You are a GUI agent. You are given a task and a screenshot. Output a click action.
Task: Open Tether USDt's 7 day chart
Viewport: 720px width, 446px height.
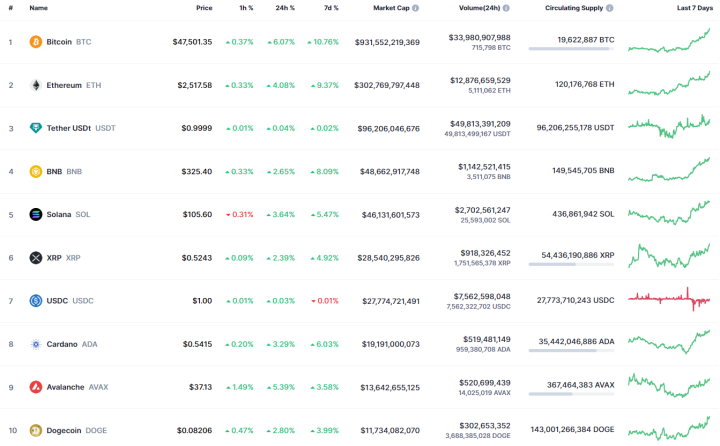[x=669, y=126]
